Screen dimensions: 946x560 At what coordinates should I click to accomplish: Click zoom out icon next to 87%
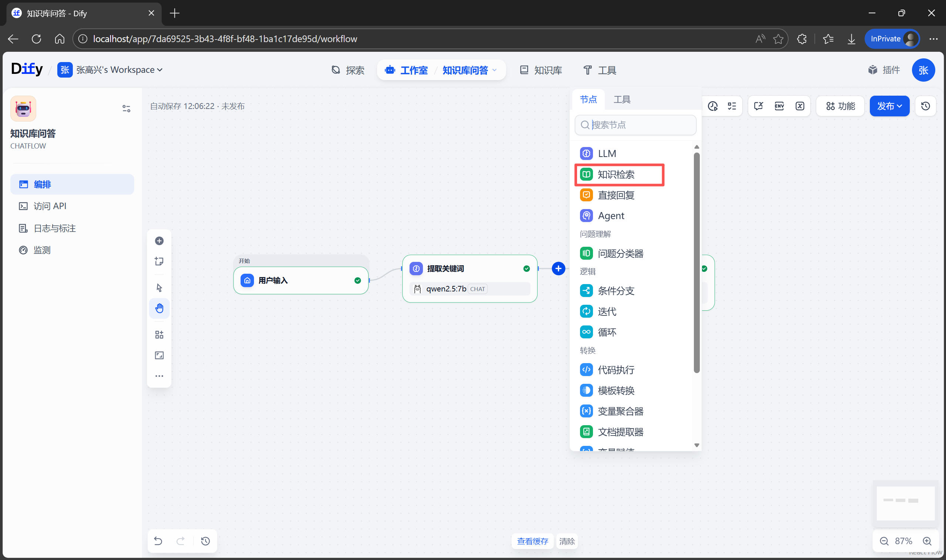point(884,541)
